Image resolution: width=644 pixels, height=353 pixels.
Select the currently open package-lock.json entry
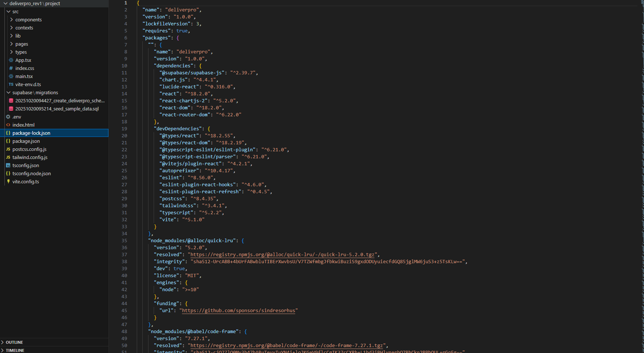(x=32, y=133)
